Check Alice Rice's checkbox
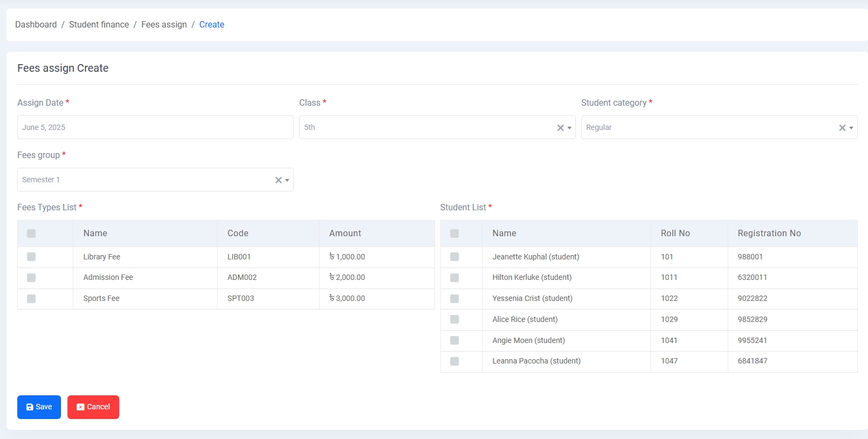868x439 pixels. pos(455,319)
